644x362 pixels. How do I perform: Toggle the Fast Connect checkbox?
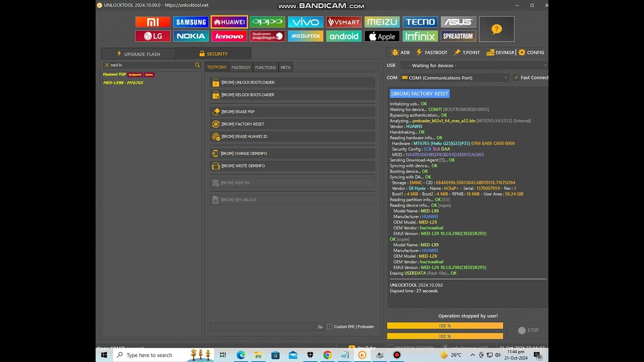pos(516,77)
